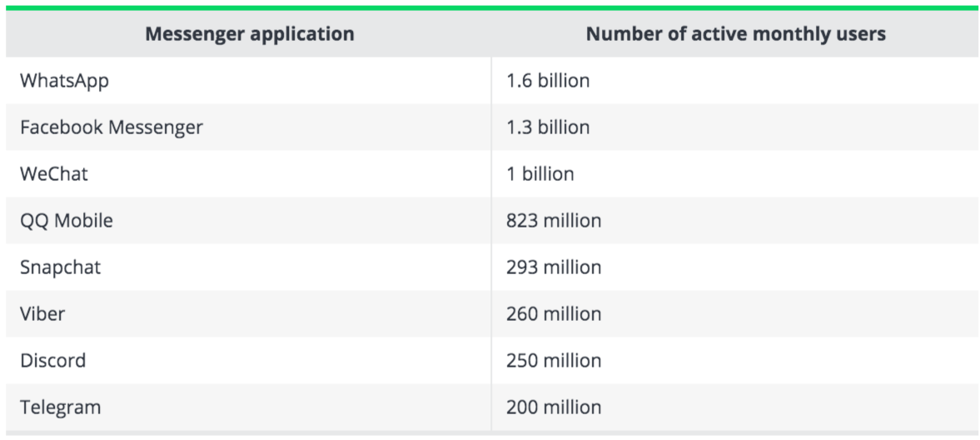980x440 pixels.
Task: Select the '1 billion' value
Action: [540, 174]
